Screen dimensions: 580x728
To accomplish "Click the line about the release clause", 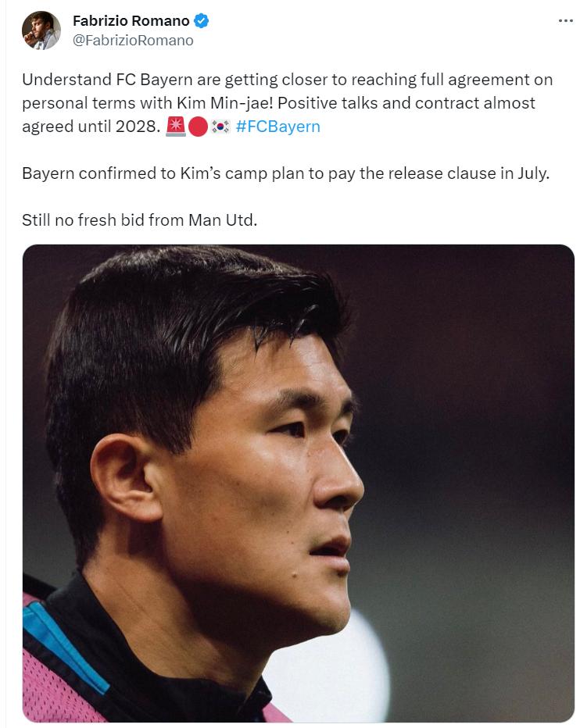I will pos(286,173).
